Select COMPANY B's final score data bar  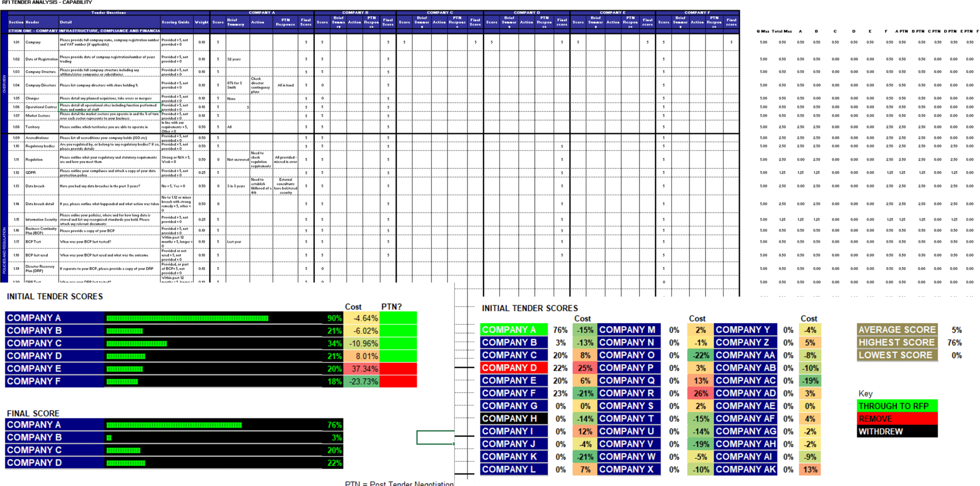[x=109, y=438]
